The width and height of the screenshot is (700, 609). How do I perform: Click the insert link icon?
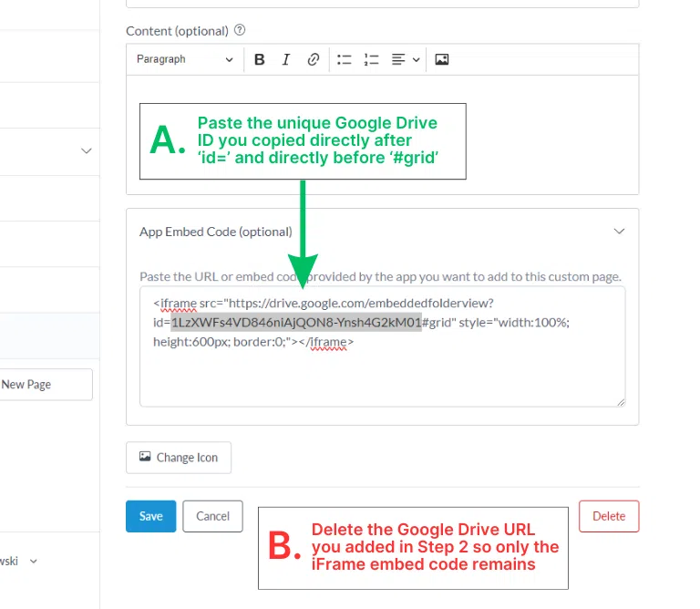coord(313,59)
